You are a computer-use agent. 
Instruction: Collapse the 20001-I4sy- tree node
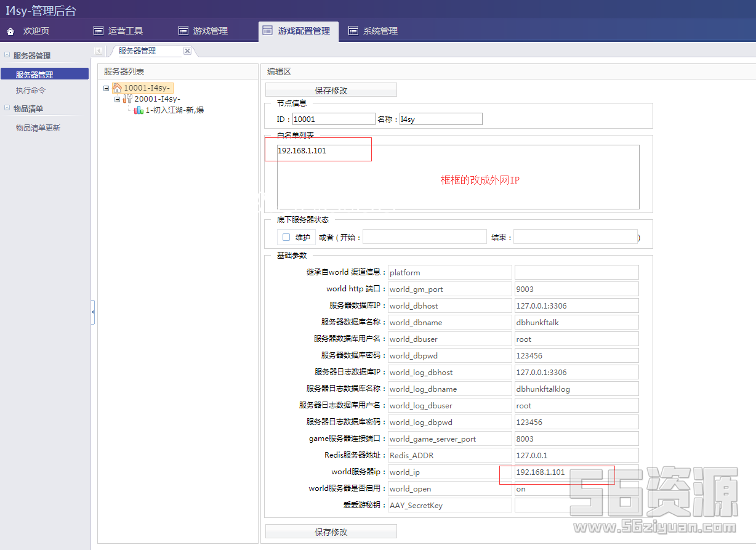117,99
